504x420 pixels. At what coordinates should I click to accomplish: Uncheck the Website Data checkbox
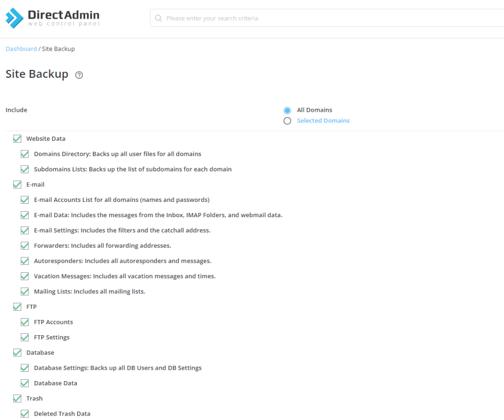17,139
